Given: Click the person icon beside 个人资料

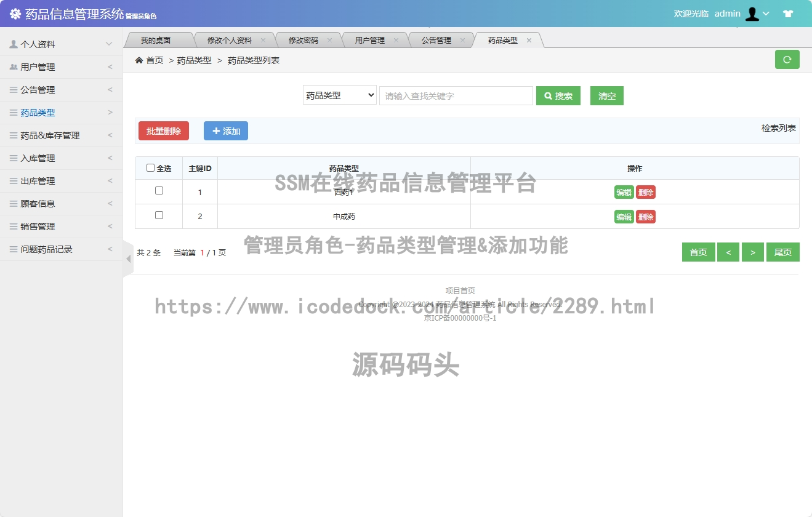Looking at the screenshot, I should [14, 44].
